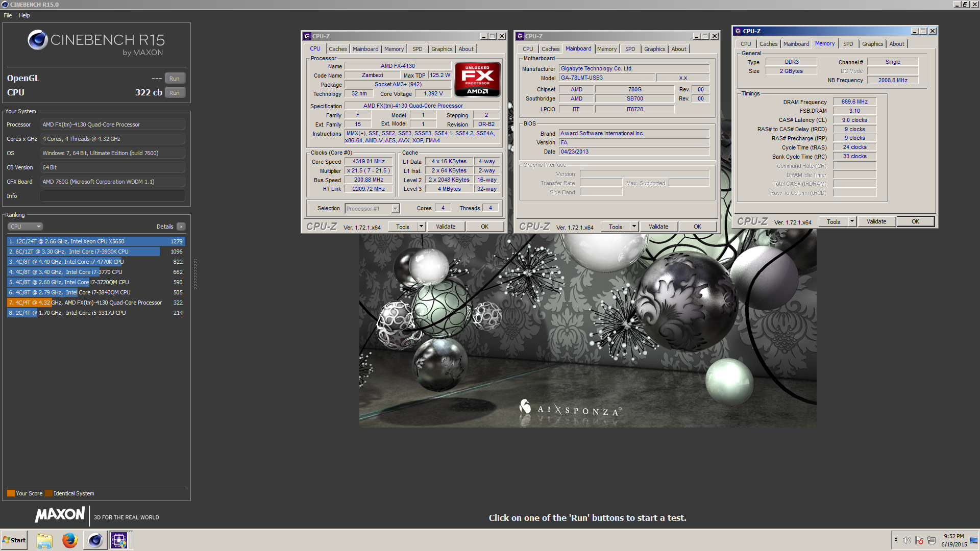This screenshot has width=980, height=551.
Task: Select SPD tab in Mainboard CPU-Z window
Action: pyautogui.click(x=630, y=49)
